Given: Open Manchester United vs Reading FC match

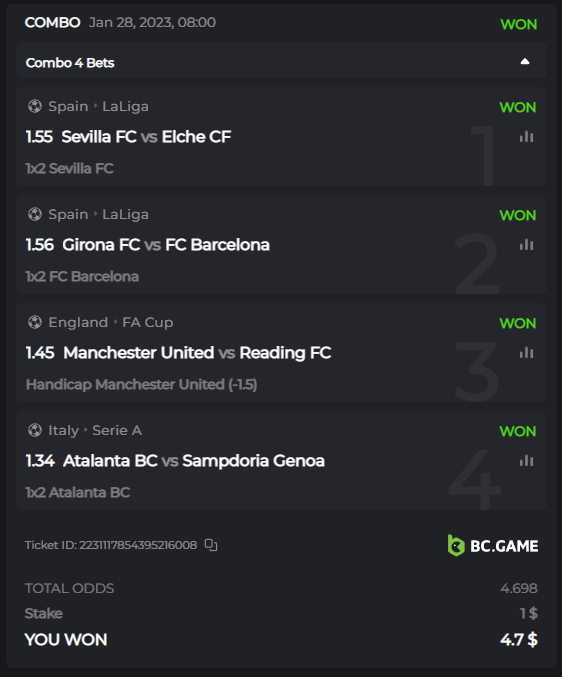Looking at the screenshot, I should pos(197,353).
